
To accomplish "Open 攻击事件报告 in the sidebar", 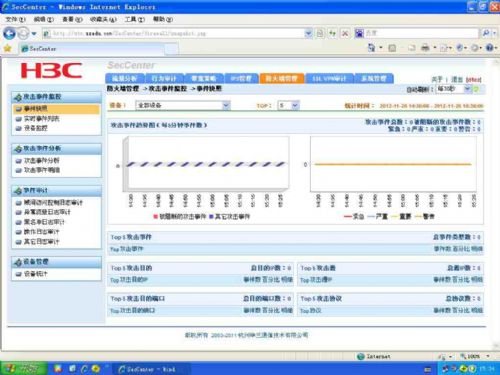I will (x=41, y=170).
